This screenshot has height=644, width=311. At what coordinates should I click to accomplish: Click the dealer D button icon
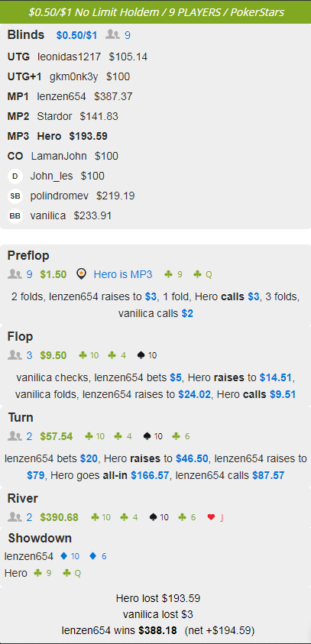tap(15, 176)
